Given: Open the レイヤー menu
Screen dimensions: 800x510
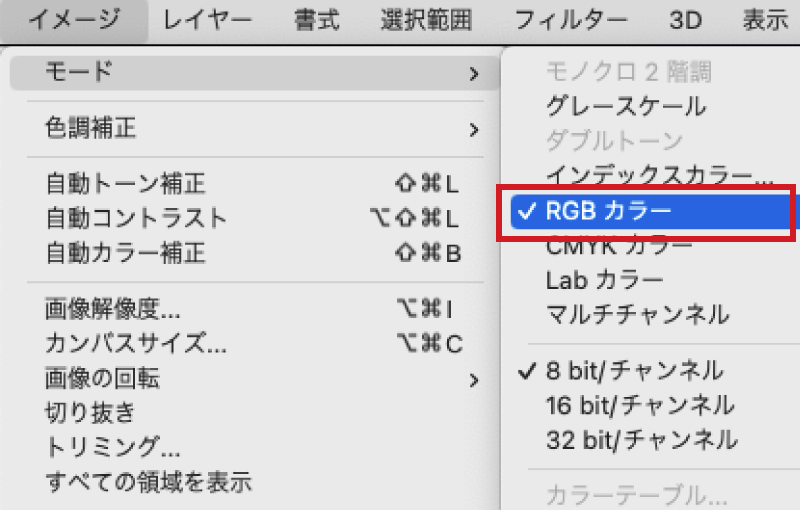Looking at the screenshot, I should pyautogui.click(x=207, y=19).
